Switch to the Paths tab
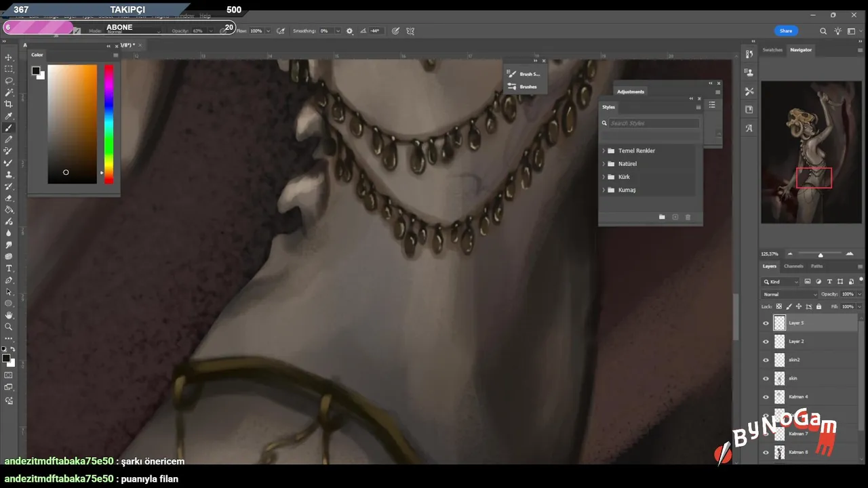 point(816,266)
